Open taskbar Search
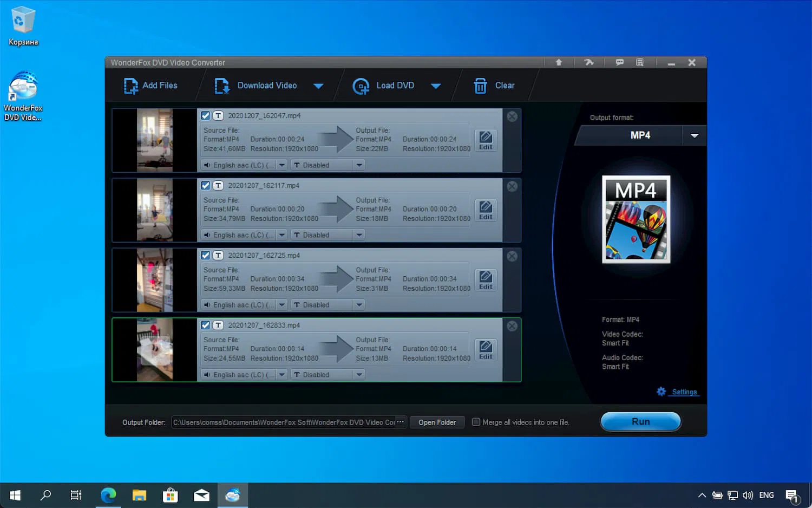This screenshot has width=812, height=508. [46, 495]
